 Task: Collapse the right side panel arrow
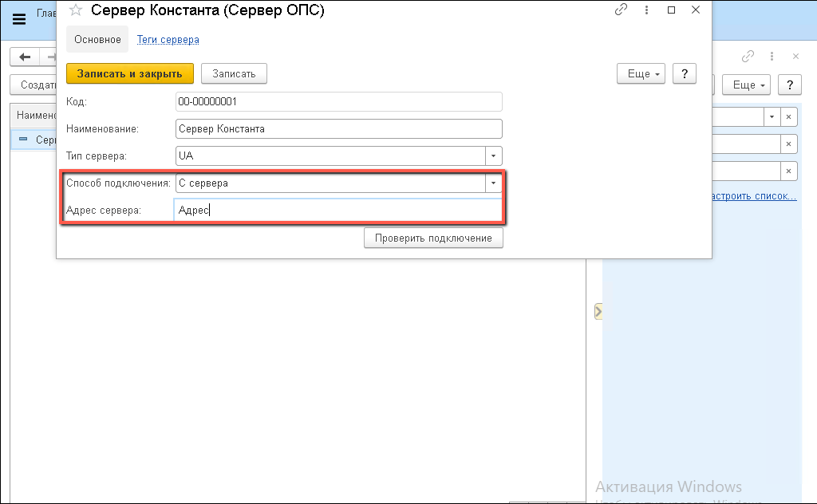tap(598, 311)
